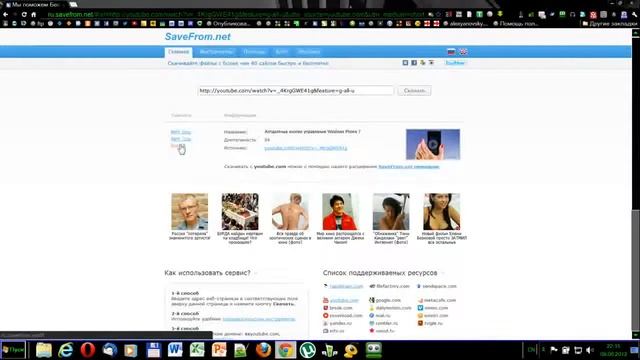Switch to Google Chrome in the taskbar
This screenshot has width=640, height=360.
pos(285,350)
